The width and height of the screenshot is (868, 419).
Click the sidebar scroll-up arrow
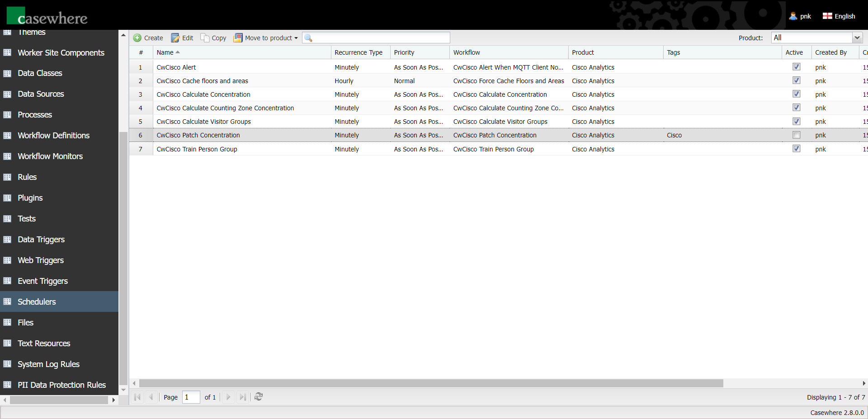[123, 35]
